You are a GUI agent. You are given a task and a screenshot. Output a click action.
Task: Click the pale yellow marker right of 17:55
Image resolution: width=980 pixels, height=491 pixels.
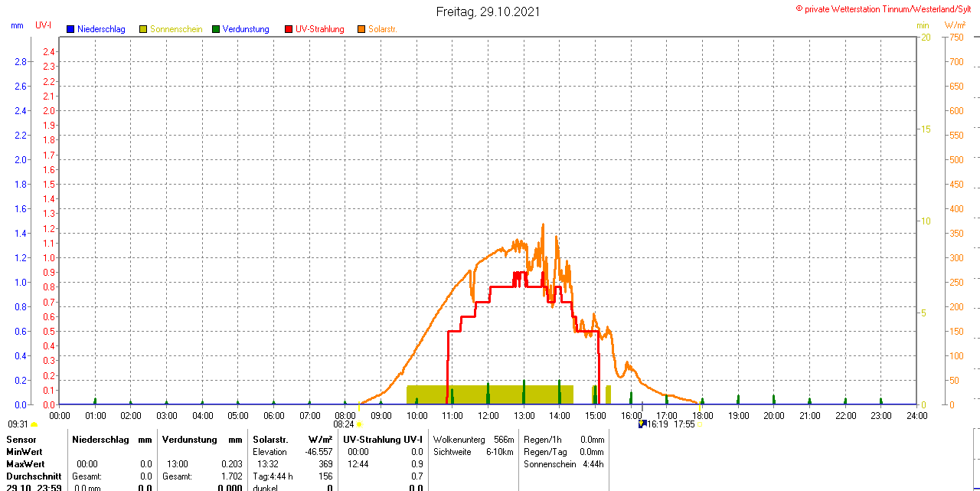click(x=700, y=424)
